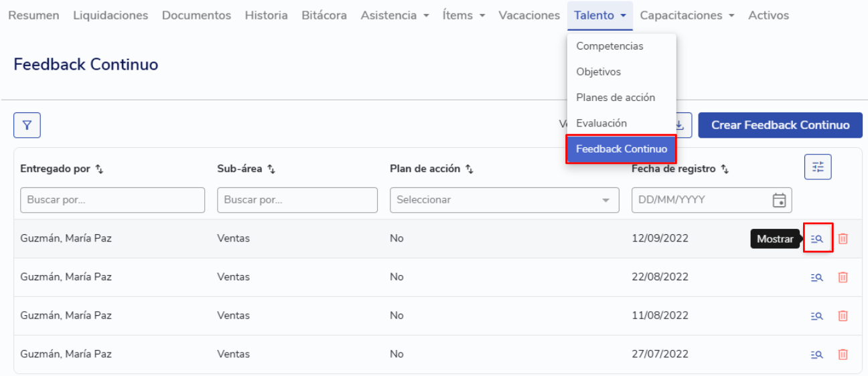Sort by Sub-área column
This screenshot has height=376, width=868.
(x=271, y=169)
